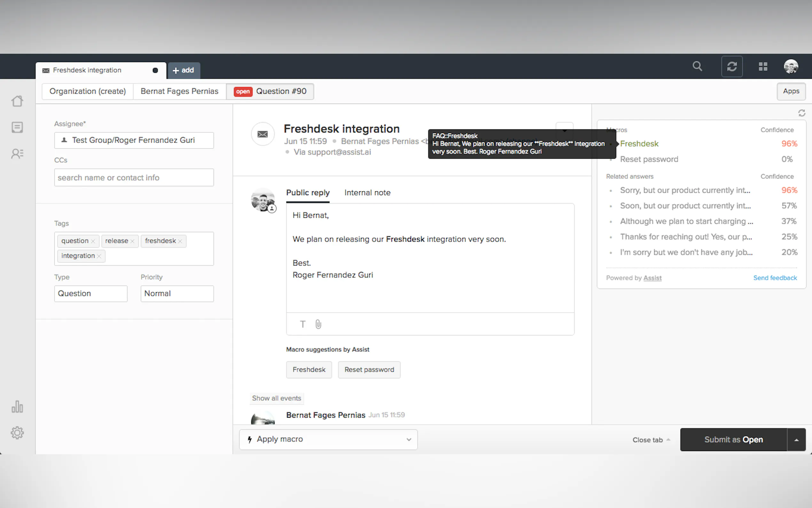This screenshot has height=508, width=812.
Task: Click the refresh icon in top bar
Action: (x=732, y=67)
